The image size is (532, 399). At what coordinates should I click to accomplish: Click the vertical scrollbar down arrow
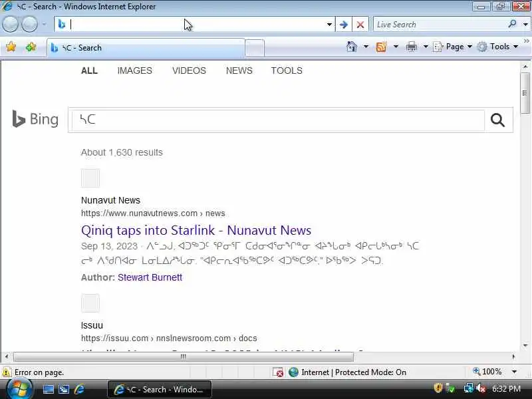[x=525, y=345]
